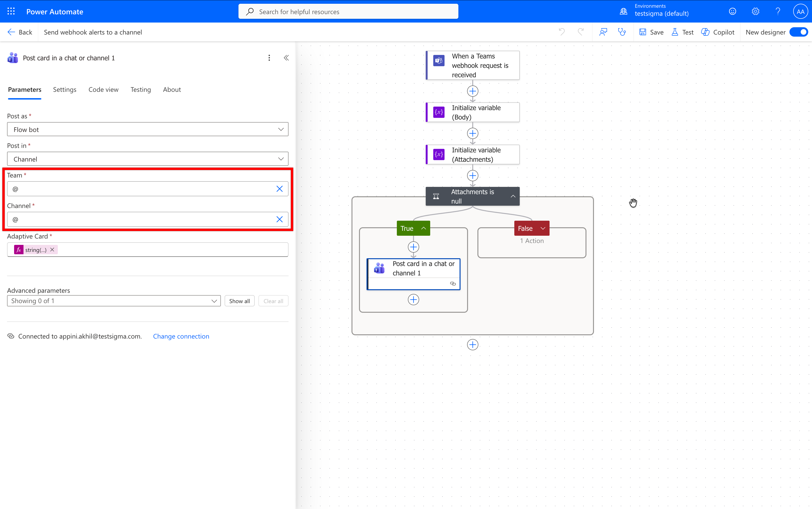
Task: Click the fx icon on string expression
Action: [x=19, y=250]
